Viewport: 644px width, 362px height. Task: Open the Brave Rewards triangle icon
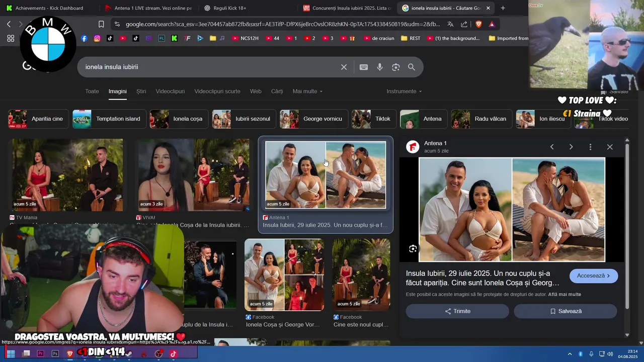tap(492, 24)
